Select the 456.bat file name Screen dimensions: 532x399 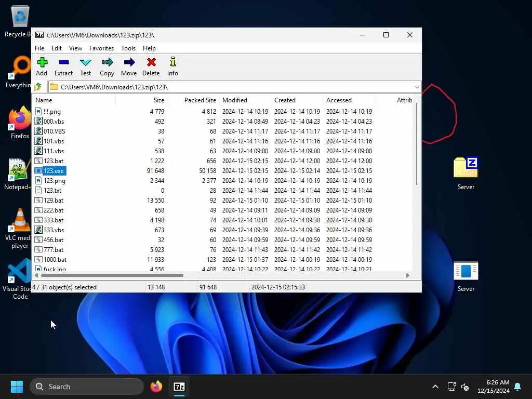coord(54,240)
